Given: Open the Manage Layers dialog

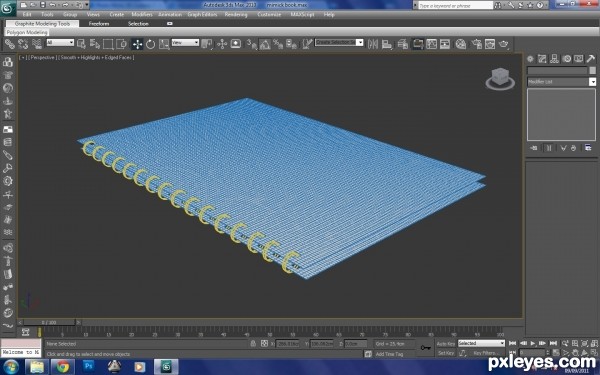Looking at the screenshot, I should click(402, 44).
